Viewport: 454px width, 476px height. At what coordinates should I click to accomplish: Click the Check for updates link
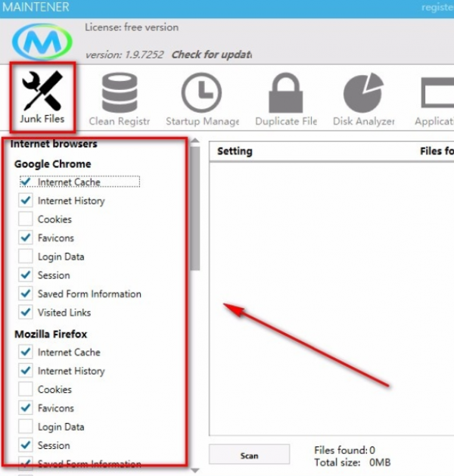click(x=212, y=54)
